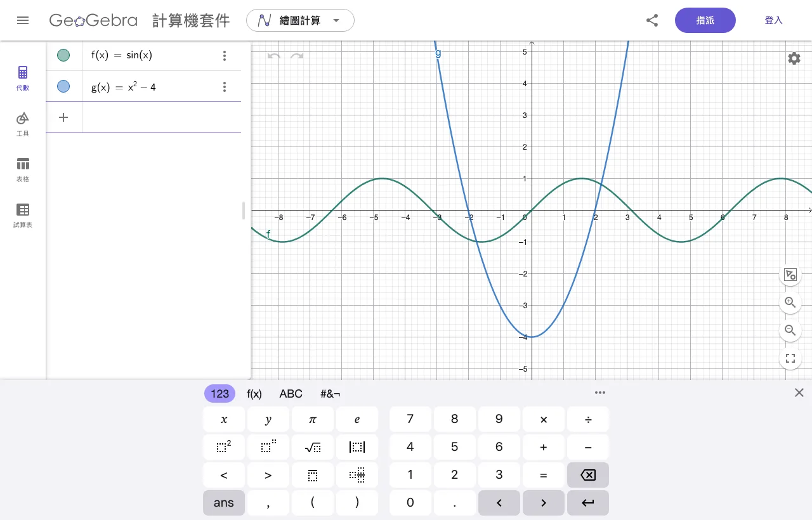Click the absolute value key

coord(357,447)
